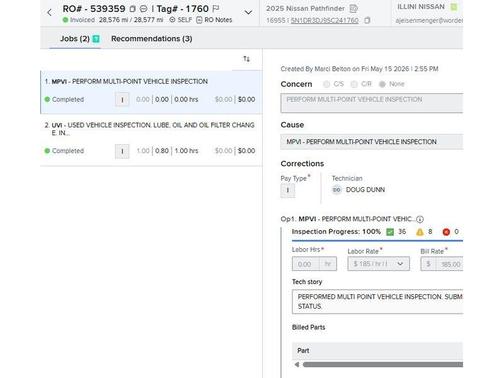
Task: Click the Tech story text area
Action: pos(377,302)
